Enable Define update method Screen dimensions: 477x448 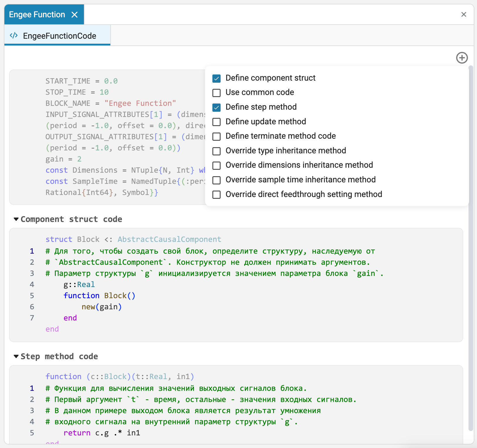[216, 122]
